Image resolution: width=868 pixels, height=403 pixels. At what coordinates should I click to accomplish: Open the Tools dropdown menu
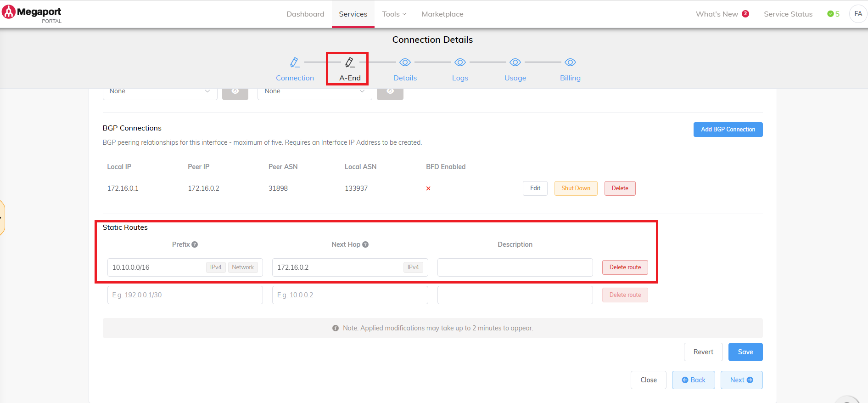pos(394,14)
